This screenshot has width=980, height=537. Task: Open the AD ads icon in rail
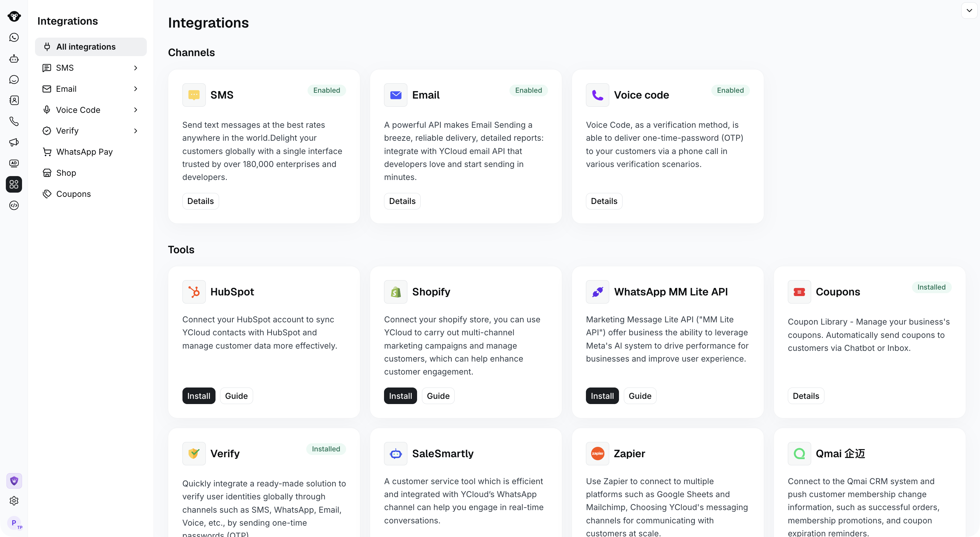(x=14, y=163)
